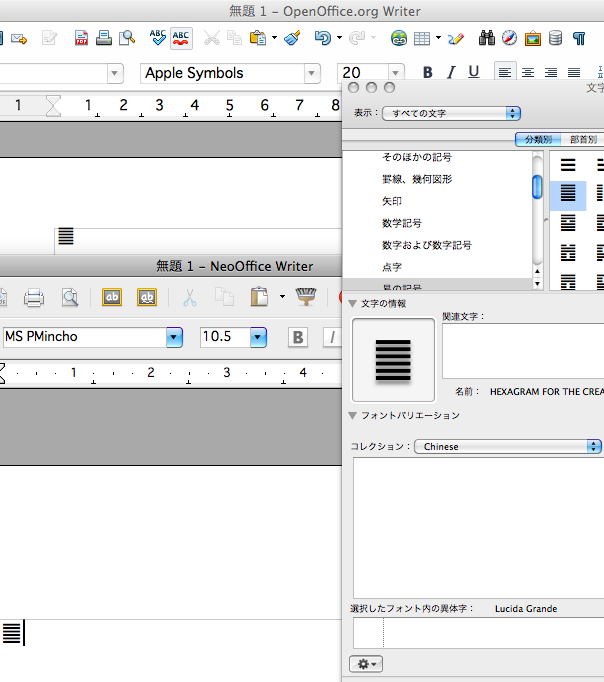The width and height of the screenshot is (604, 682).
Task: Switch to the 分類別 tab
Action: pos(538,139)
